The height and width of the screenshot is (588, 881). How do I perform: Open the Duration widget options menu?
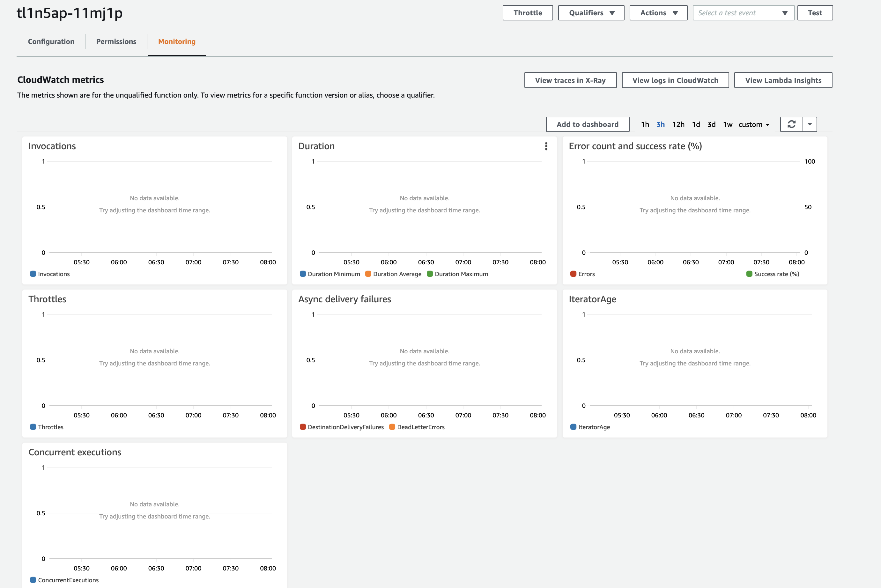pyautogui.click(x=546, y=147)
